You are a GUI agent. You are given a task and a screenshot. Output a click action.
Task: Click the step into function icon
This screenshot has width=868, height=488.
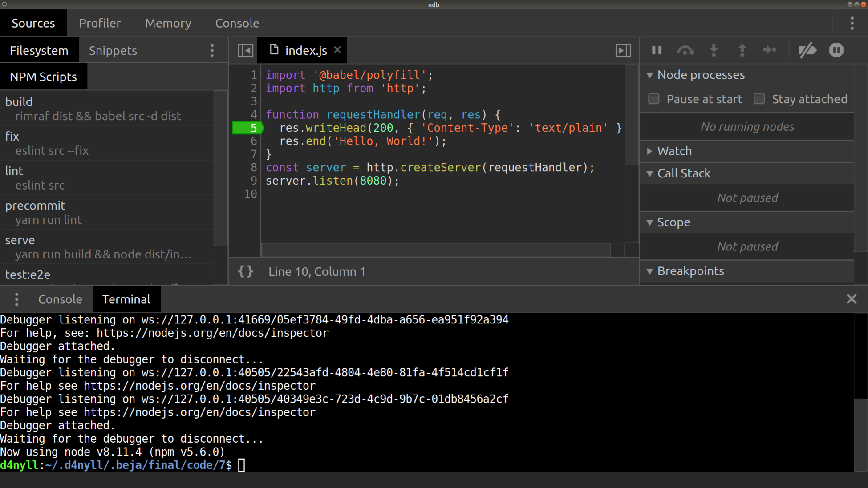pos(714,50)
